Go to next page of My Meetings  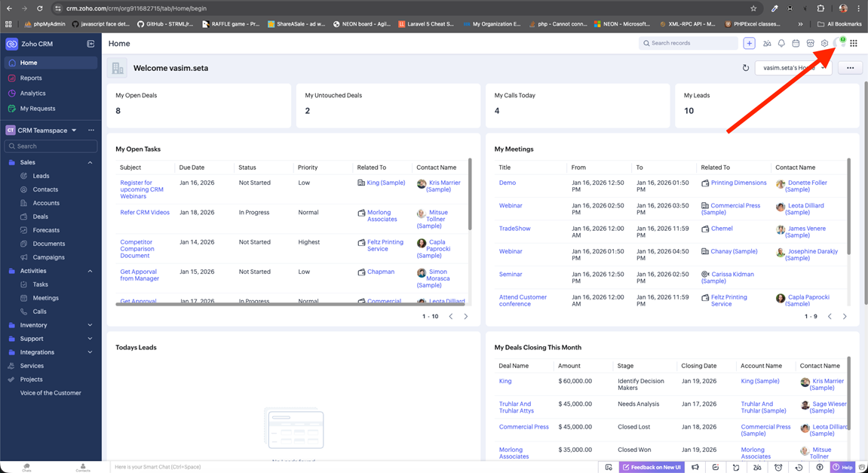[845, 317]
